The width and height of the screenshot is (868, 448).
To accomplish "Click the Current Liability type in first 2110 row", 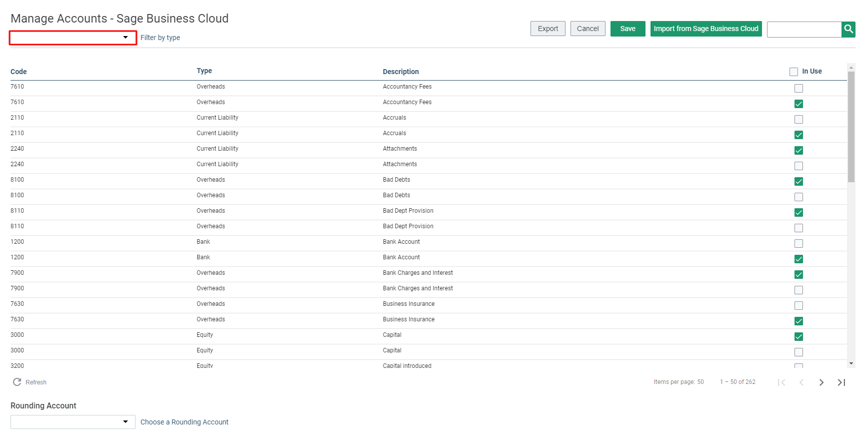I will [x=217, y=118].
